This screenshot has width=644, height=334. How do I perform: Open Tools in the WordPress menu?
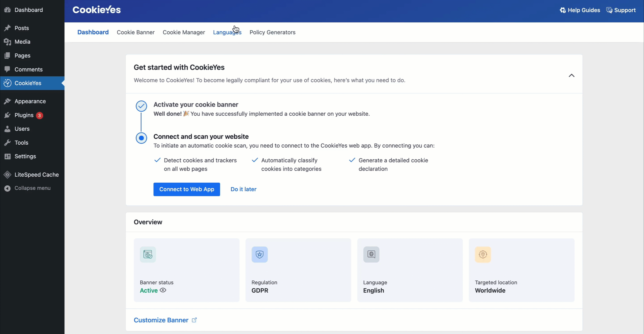coord(32,143)
